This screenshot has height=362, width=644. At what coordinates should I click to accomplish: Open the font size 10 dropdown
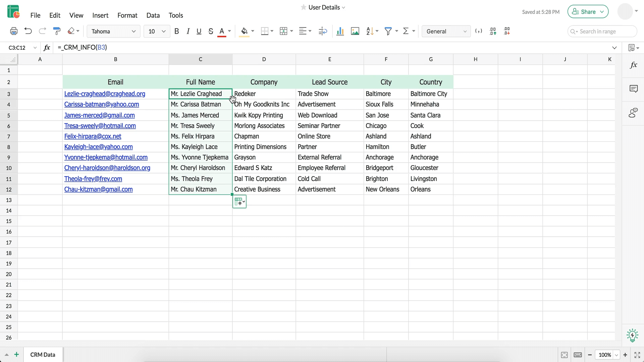(157, 31)
